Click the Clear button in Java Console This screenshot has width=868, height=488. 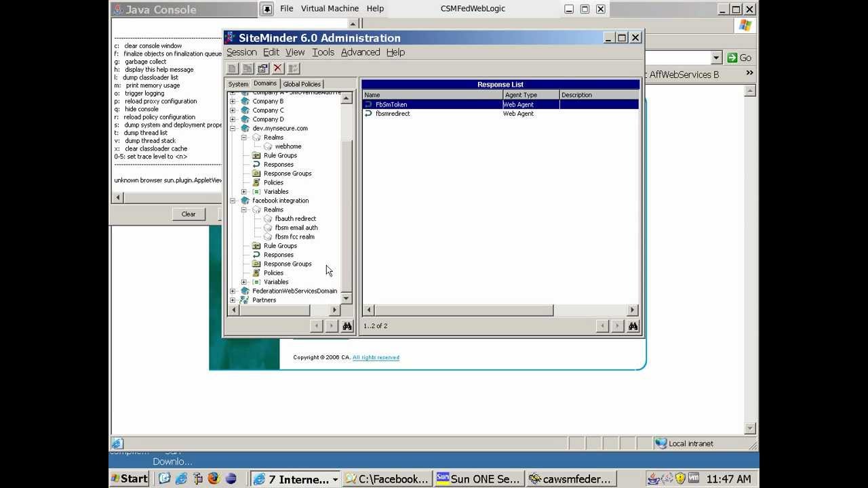click(x=189, y=214)
